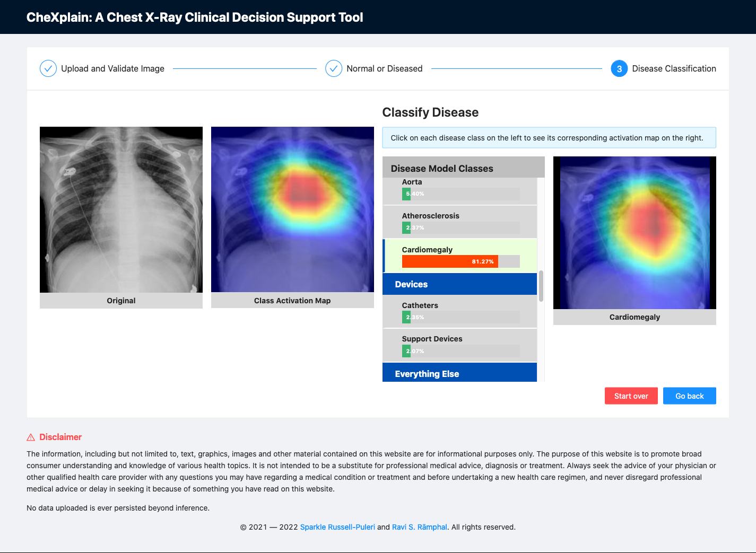Click the Original chest X-ray image
The width and height of the screenshot is (756, 553).
pyautogui.click(x=121, y=209)
